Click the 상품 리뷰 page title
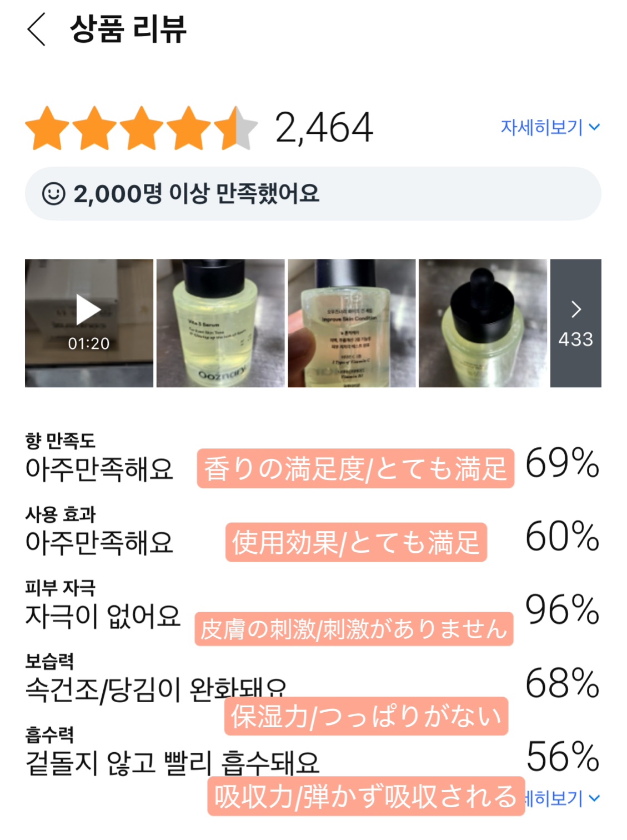This screenshot has width=627, height=840. pos(128,29)
